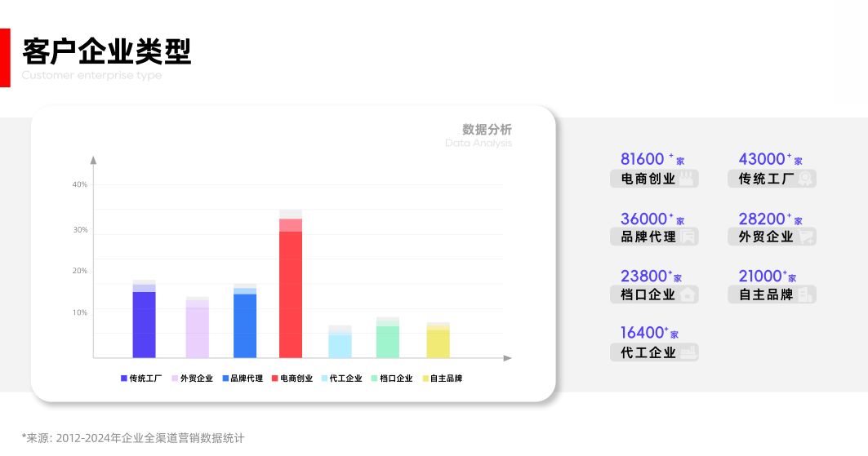Click the light blue 代工企业 bar

coord(340,346)
